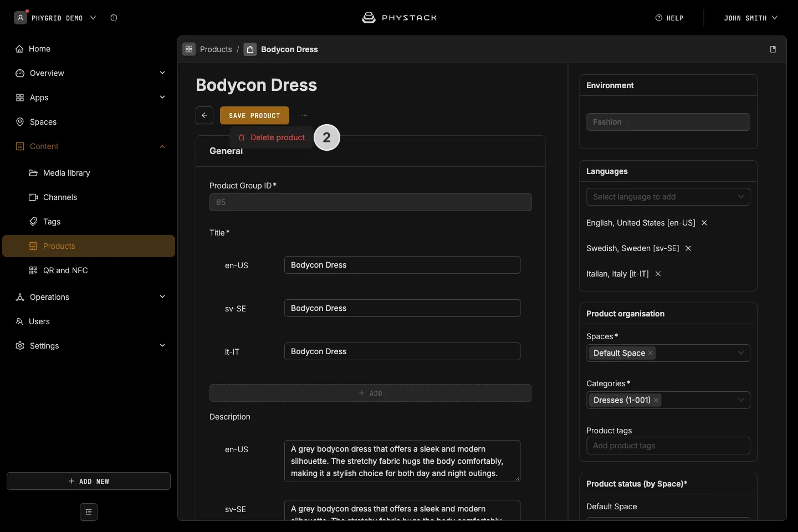The image size is (798, 532).
Task: Open the John Smith user menu
Action: coord(750,18)
